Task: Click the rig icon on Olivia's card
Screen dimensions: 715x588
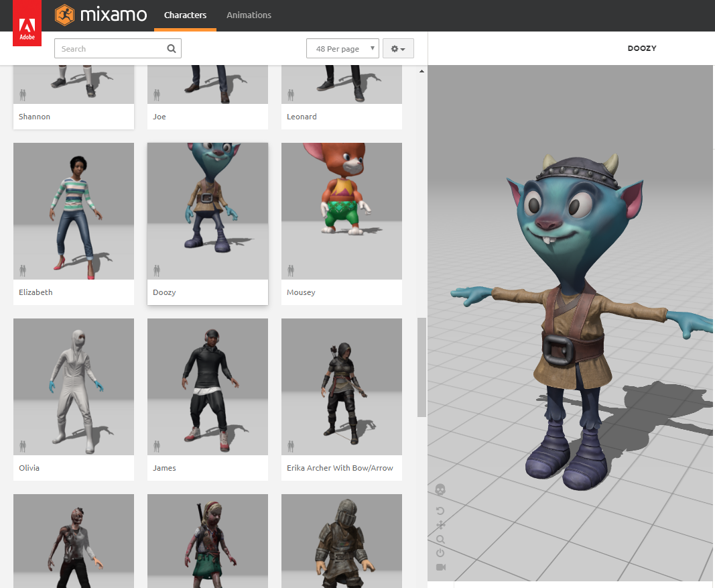Action: pyautogui.click(x=23, y=447)
